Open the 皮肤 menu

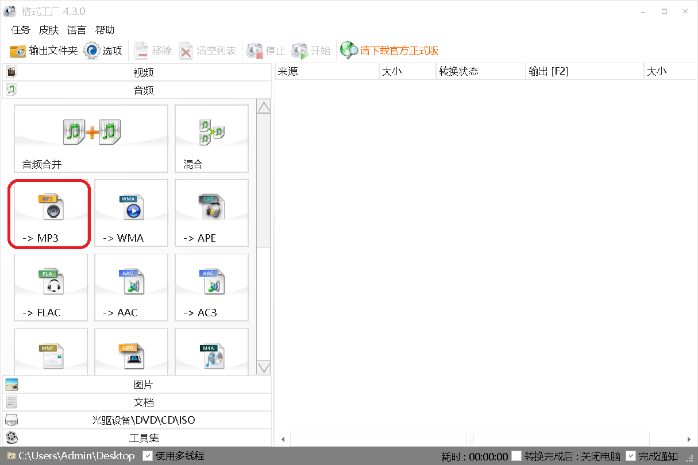(48, 30)
